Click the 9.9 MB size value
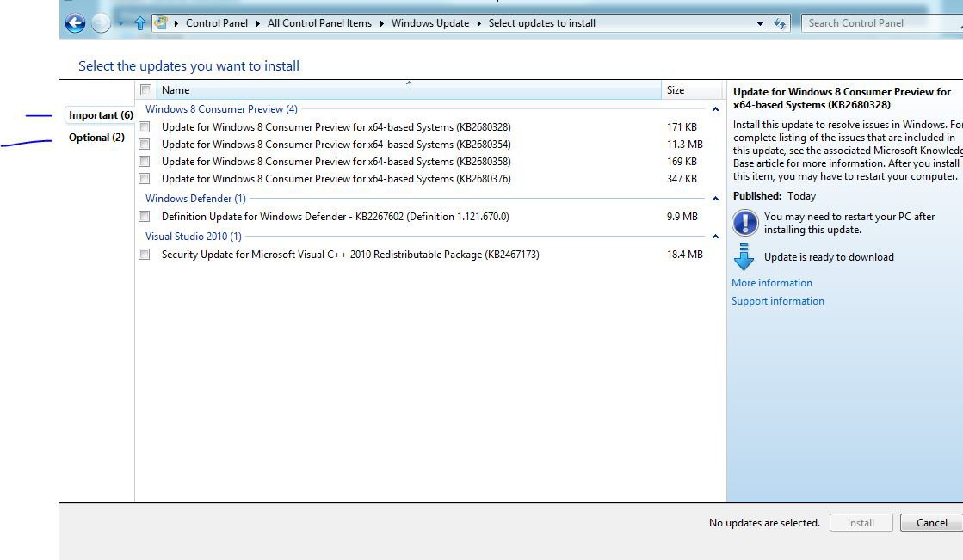Image resolution: width=963 pixels, height=560 pixels. [682, 217]
